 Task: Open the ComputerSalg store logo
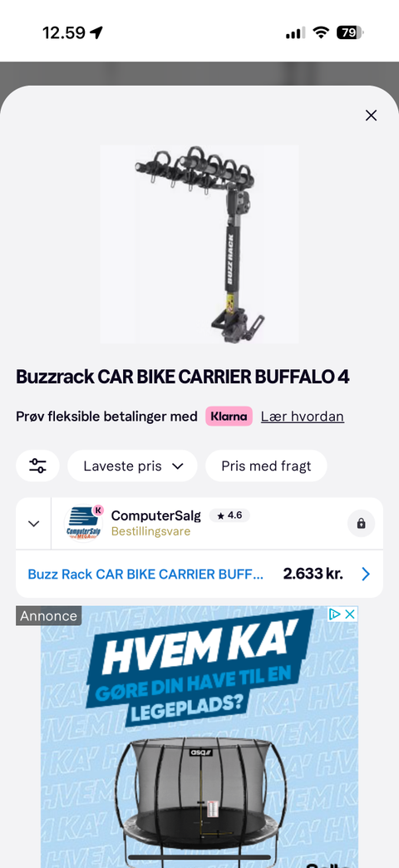(x=84, y=524)
